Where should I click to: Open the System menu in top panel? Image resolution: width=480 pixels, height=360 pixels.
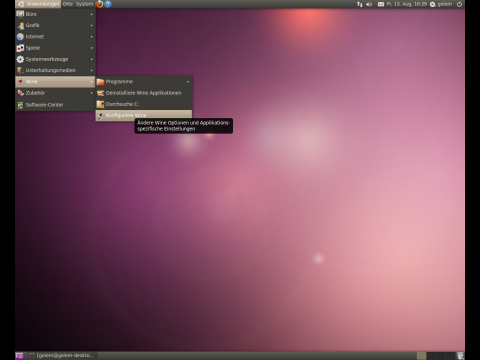pos(84,4)
